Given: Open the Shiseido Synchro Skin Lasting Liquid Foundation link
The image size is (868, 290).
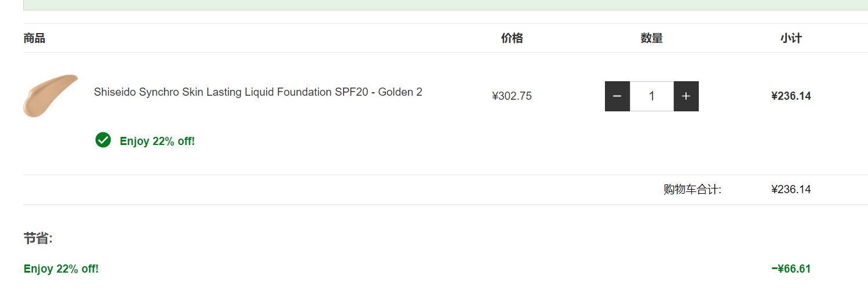Looking at the screenshot, I should (258, 92).
